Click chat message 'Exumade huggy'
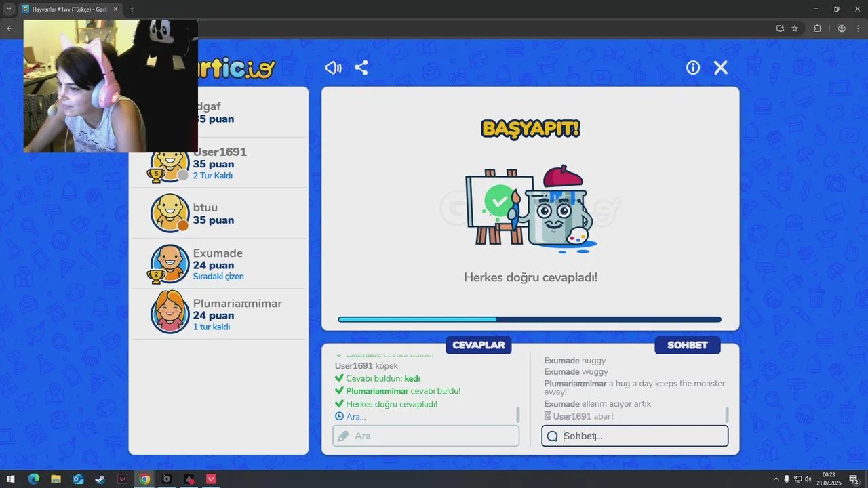The image size is (868, 488). (x=575, y=361)
